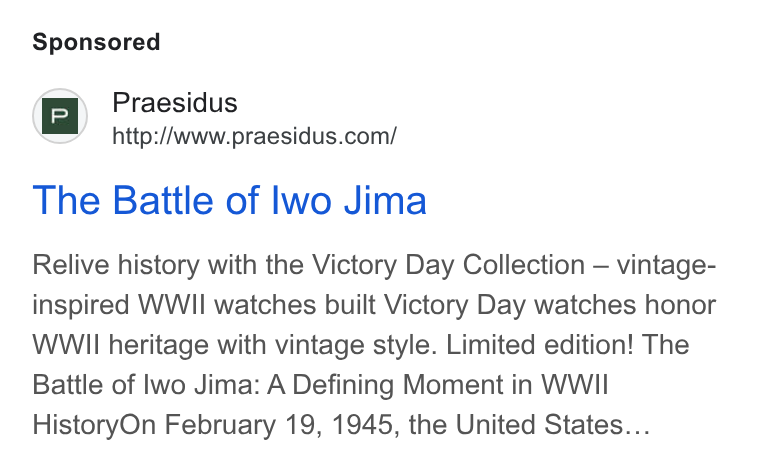
Task: Click 'Victory Day Collection' in the description
Action: point(448,265)
